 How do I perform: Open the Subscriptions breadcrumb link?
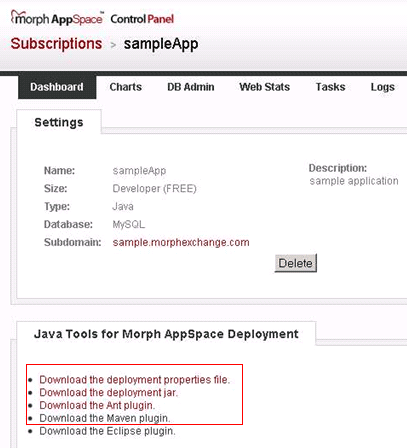(x=56, y=44)
